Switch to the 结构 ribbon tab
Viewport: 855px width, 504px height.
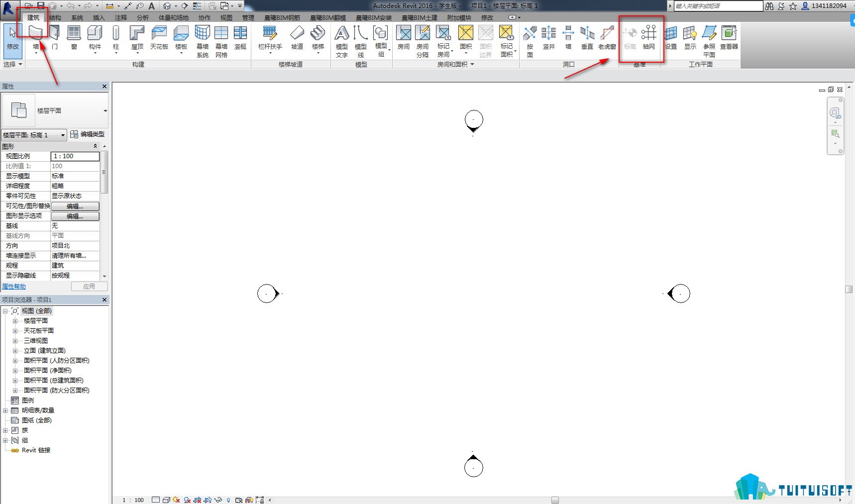tap(55, 17)
